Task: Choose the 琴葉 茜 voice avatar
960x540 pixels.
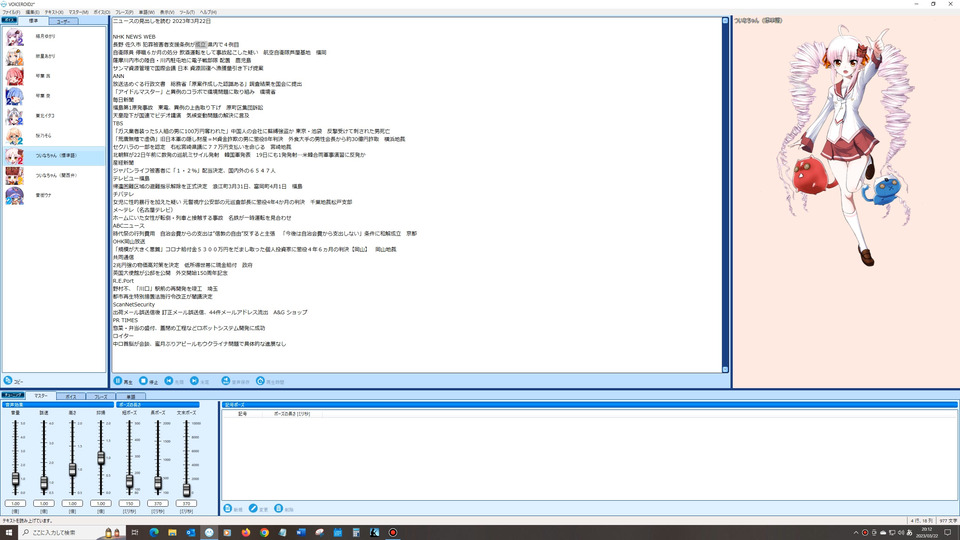Action: pyautogui.click(x=15, y=76)
